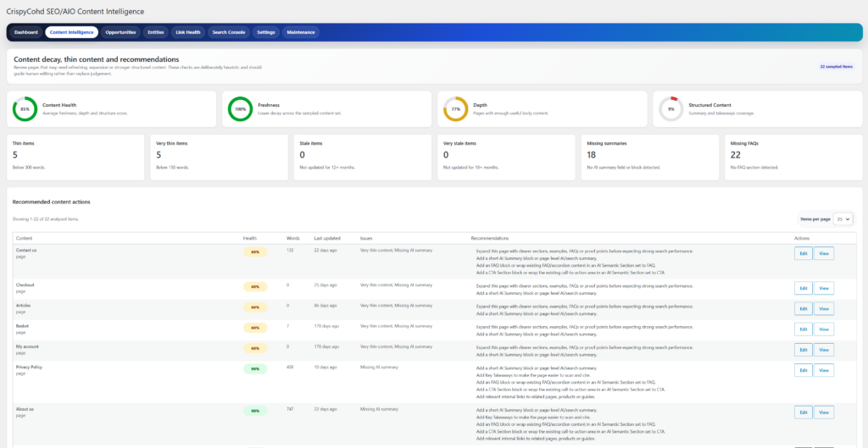Image resolution: width=868 pixels, height=448 pixels.
Task: View the Contact us page
Action: [x=824, y=253]
